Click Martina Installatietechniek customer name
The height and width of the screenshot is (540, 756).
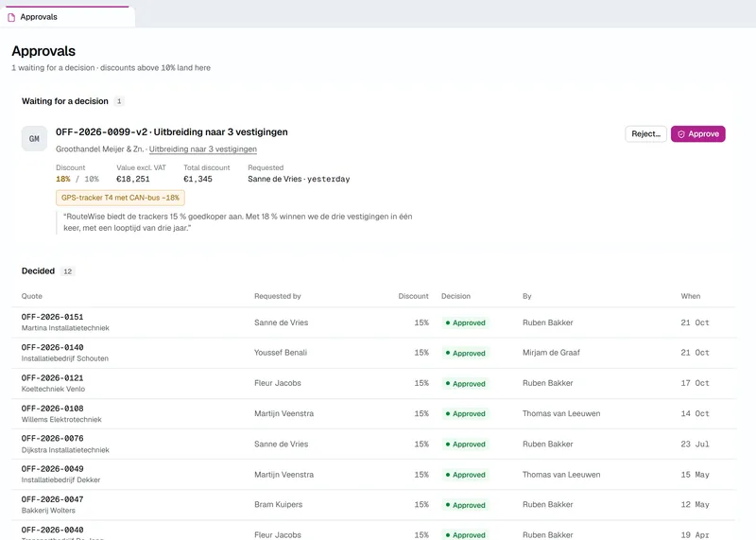pos(65,328)
